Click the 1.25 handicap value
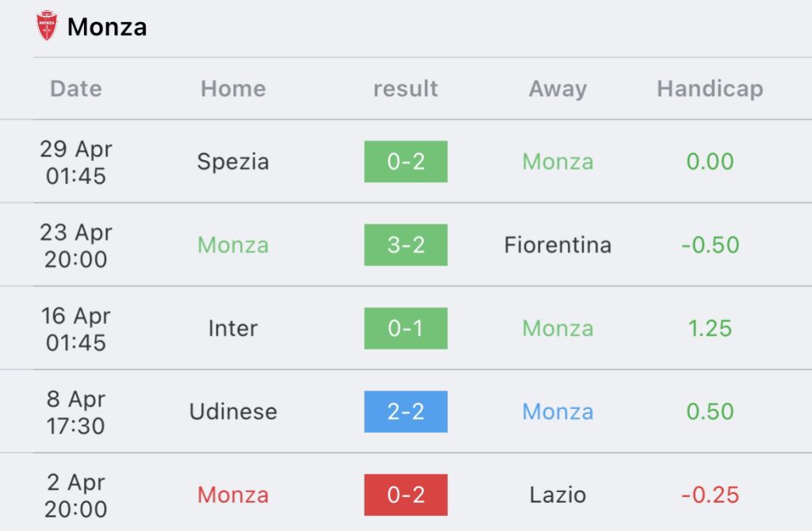Screen dimensions: 812x531 coord(710,328)
